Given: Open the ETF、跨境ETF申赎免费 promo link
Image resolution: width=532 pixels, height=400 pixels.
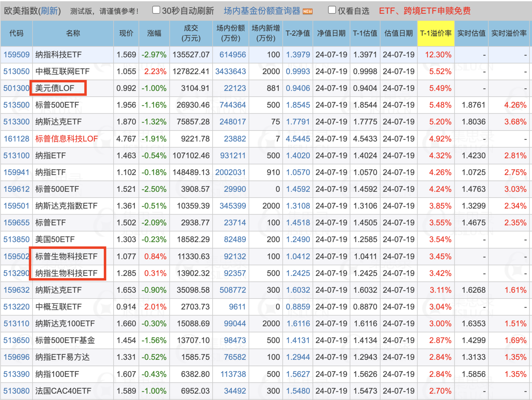Looking at the screenshot, I should [x=424, y=11].
